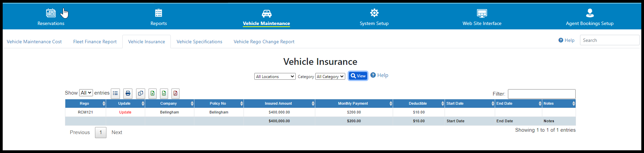The width and height of the screenshot is (644, 153).
Task: Open the Reservations section
Action: (51, 17)
